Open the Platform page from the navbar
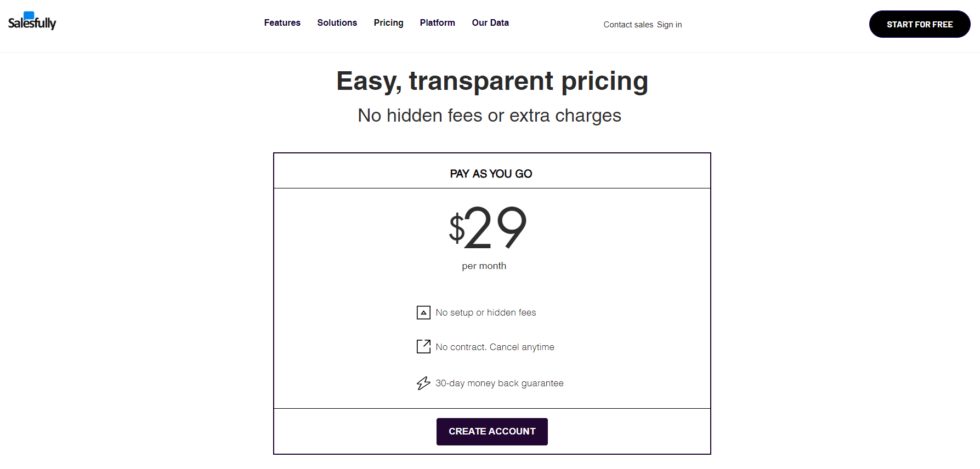This screenshot has height=469, width=980. [x=437, y=22]
